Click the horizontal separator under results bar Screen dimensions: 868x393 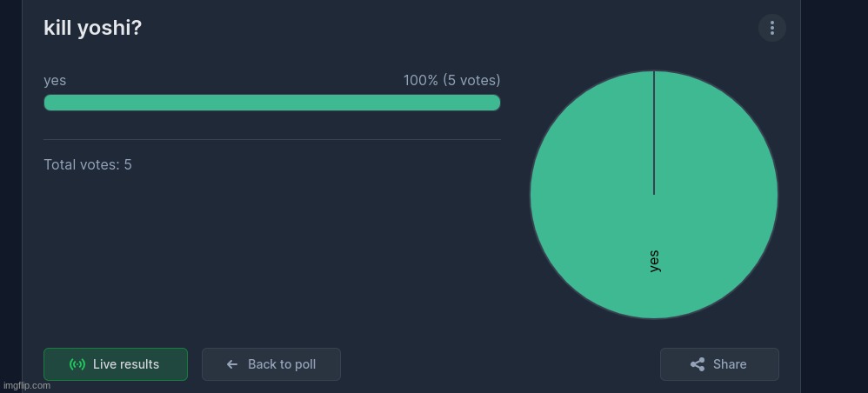coord(272,139)
